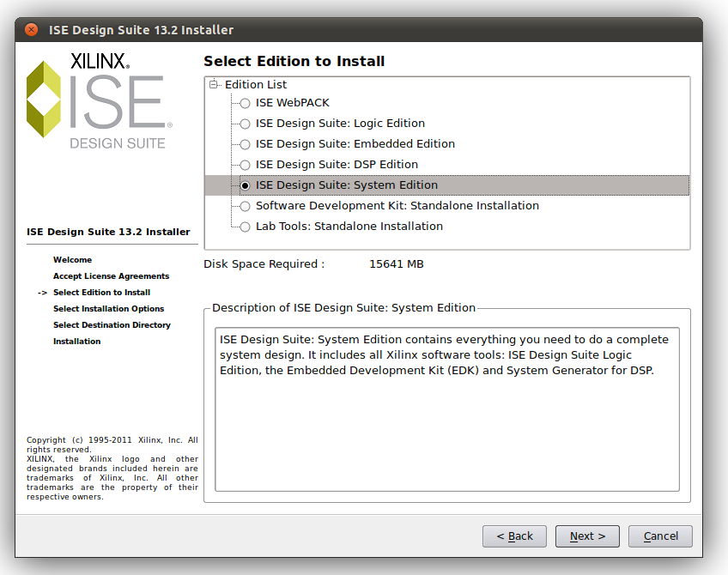This screenshot has width=728, height=575.
Task: Click the "Accept License Agreements" step
Action: point(111,276)
